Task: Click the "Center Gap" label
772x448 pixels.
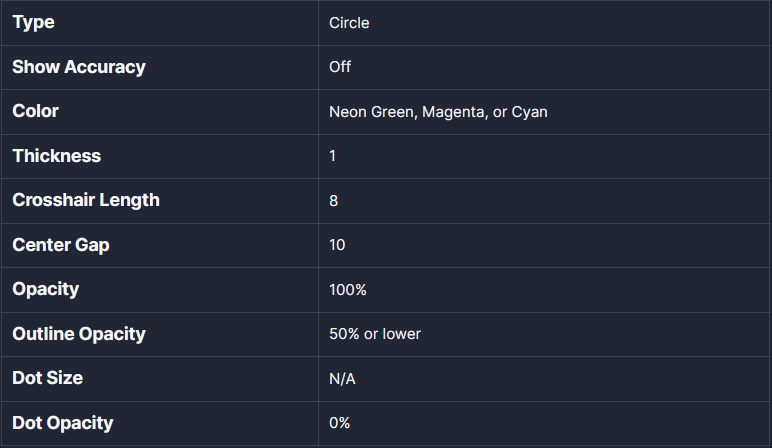Action: click(61, 245)
